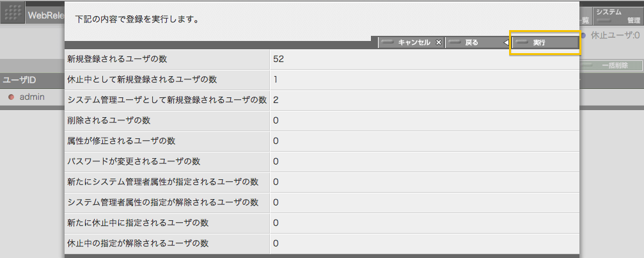Open the システム管理 tab

(x=618, y=15)
